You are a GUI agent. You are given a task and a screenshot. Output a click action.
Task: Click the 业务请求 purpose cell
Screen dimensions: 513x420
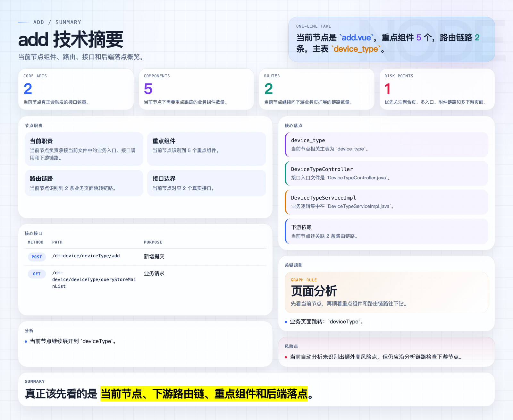154,273
